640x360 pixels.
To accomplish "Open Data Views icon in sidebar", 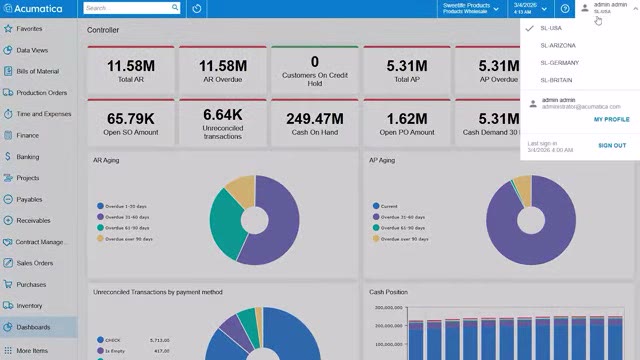I will [x=8, y=50].
